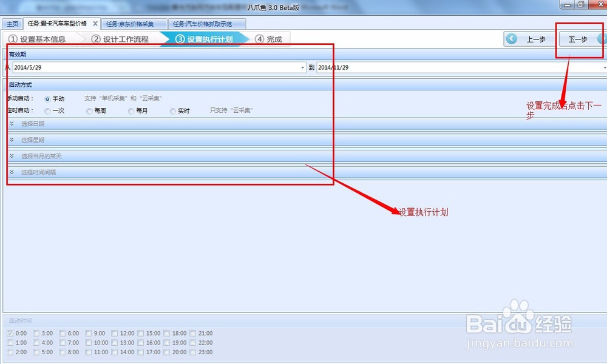Toggle the 5:00 start time checkbox
607x364 pixels.
point(36,352)
